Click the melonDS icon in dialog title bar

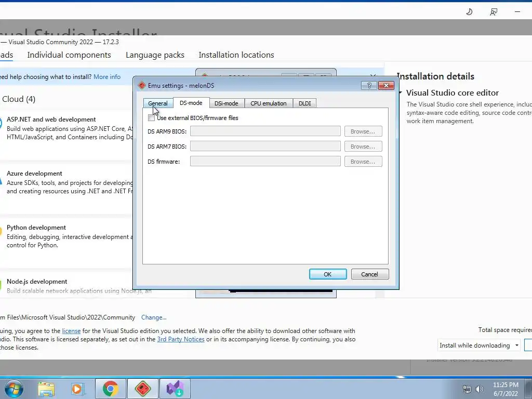pos(142,86)
